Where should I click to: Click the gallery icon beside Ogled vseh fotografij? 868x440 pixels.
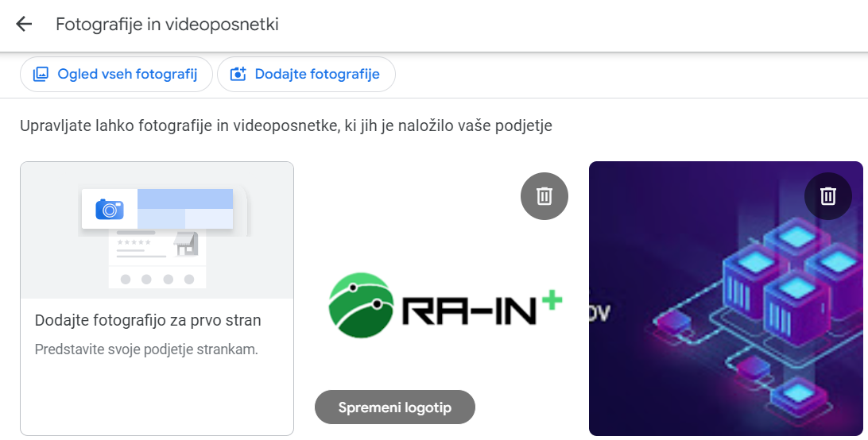point(41,75)
